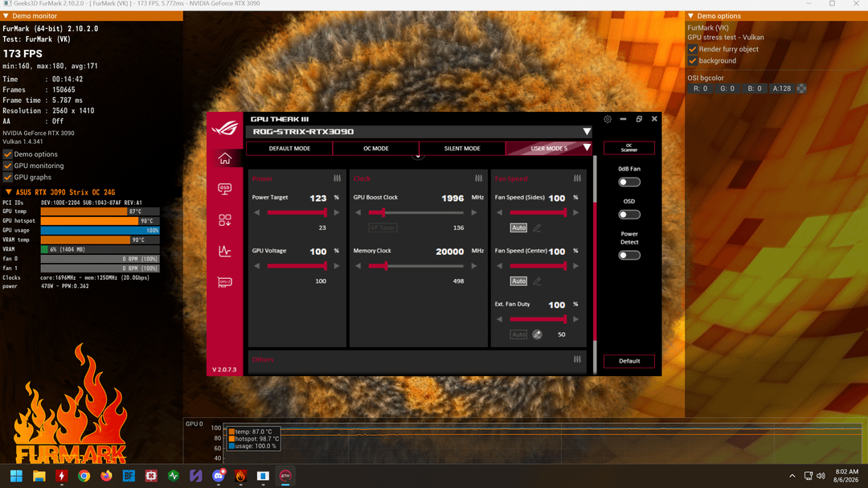Image resolution: width=868 pixels, height=488 pixels.
Task: Toggle the Power Detect switch
Action: [629, 256]
